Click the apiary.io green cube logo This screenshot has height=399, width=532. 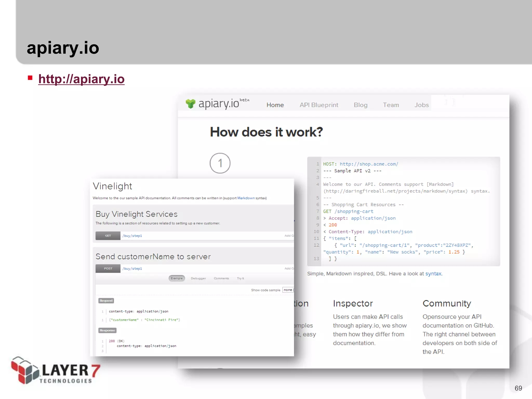pyautogui.click(x=190, y=104)
